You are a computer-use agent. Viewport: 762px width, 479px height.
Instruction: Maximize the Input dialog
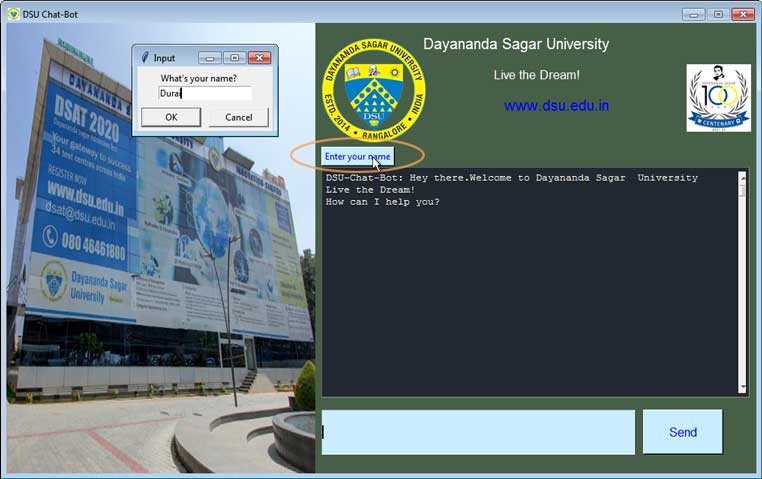(x=235, y=58)
